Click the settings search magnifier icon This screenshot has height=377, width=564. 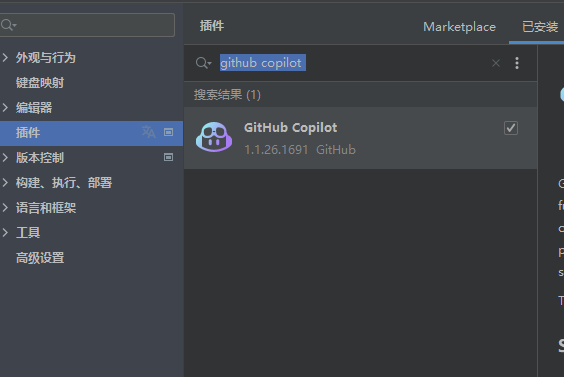[8, 25]
